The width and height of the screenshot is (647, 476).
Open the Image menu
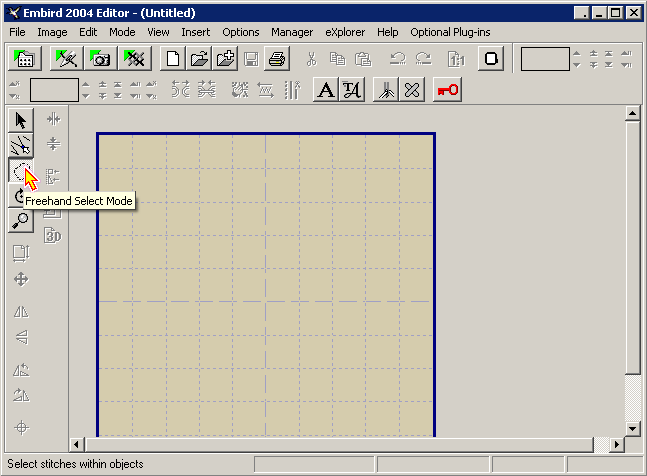tap(52, 32)
